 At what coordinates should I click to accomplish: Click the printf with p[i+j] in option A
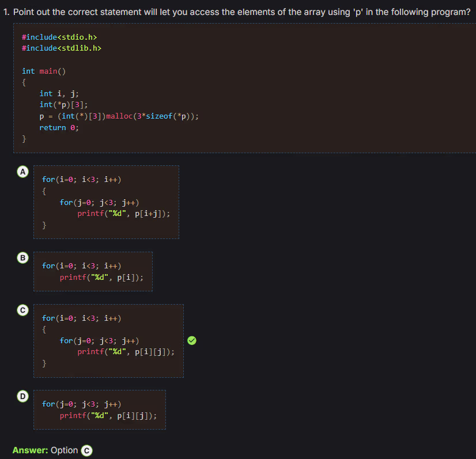click(x=124, y=214)
